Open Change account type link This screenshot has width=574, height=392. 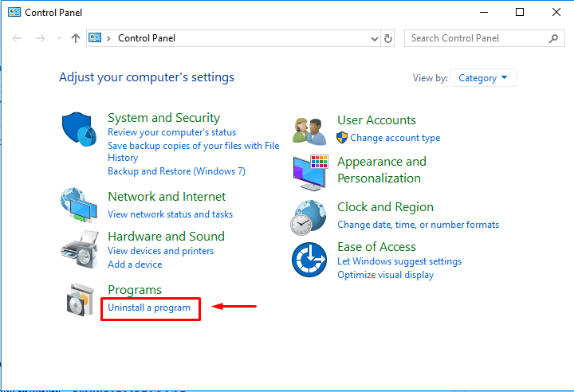tap(395, 138)
